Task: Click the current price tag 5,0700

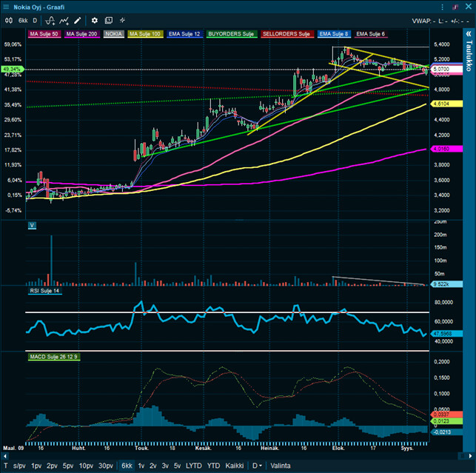Action: click(x=447, y=70)
